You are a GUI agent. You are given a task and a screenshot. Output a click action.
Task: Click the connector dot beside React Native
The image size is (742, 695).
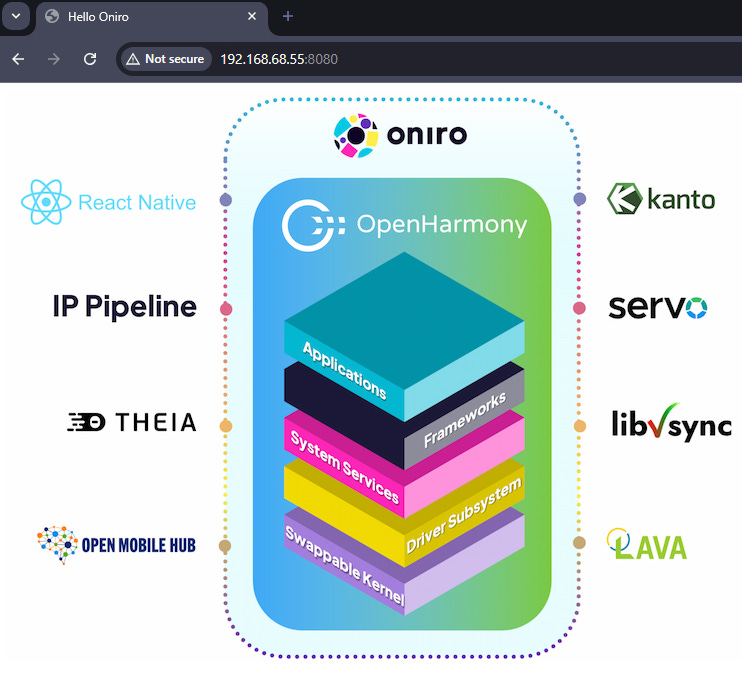point(226,200)
